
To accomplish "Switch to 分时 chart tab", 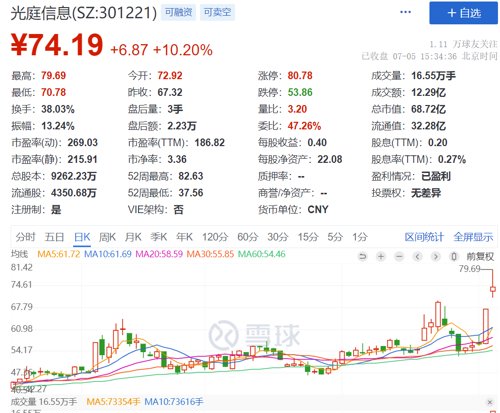I will point(25,237).
